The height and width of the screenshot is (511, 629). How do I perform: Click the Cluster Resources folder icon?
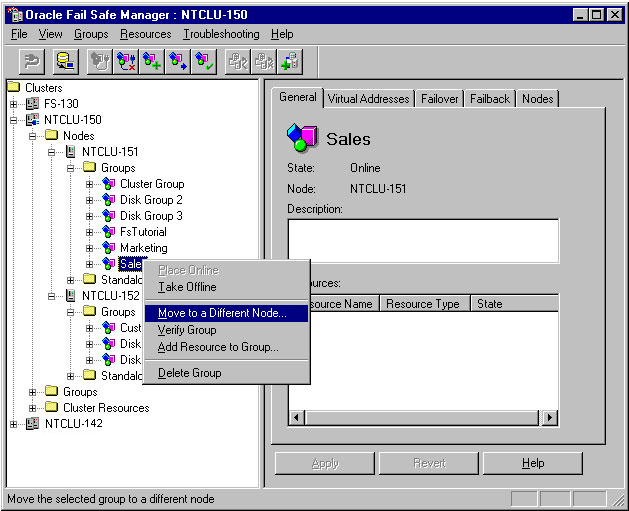pyautogui.click(x=51, y=407)
